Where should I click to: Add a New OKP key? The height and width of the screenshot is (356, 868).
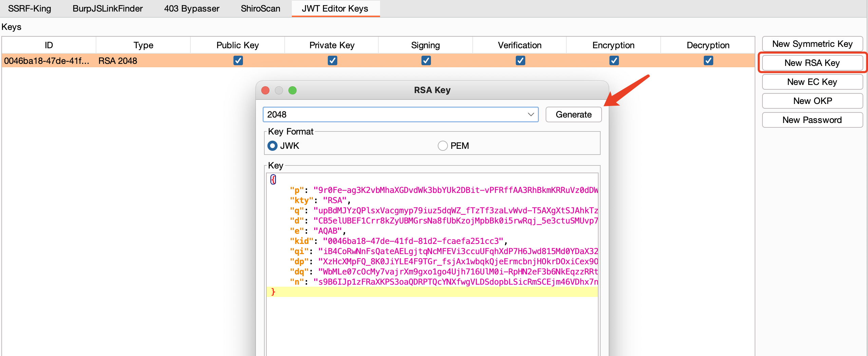[x=812, y=101]
